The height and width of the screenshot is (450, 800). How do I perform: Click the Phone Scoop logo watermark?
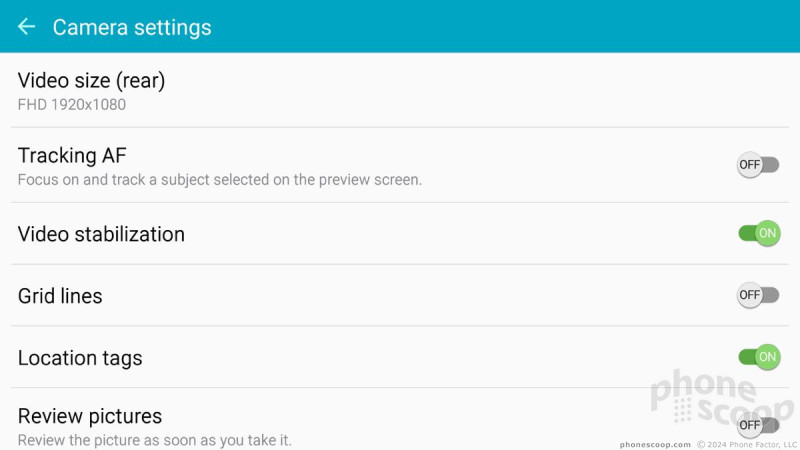coord(722,397)
